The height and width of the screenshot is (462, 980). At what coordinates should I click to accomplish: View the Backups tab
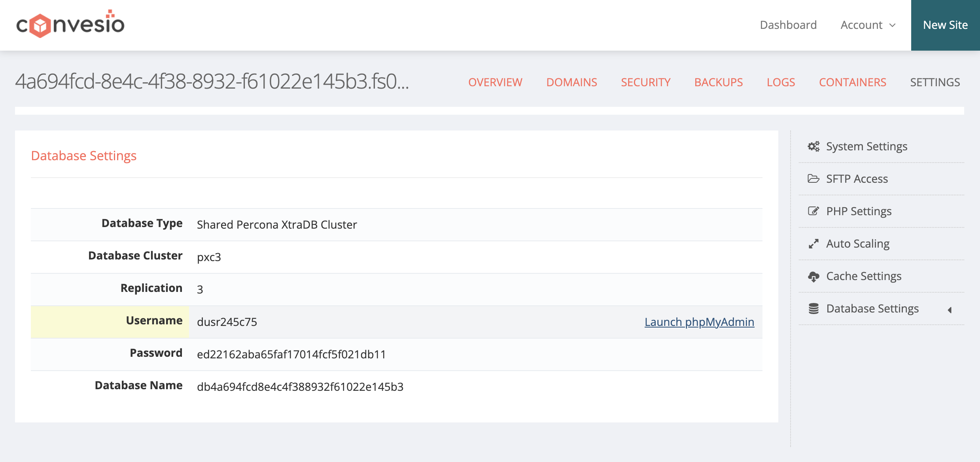719,82
